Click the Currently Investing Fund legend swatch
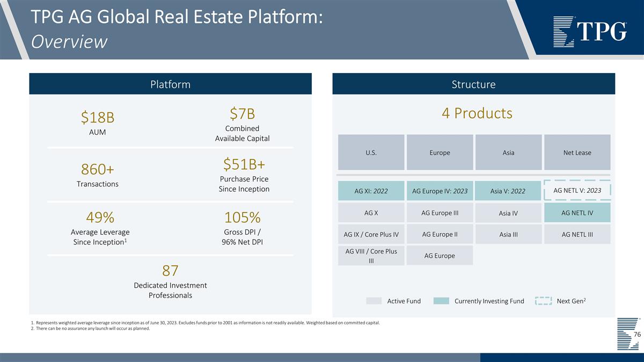 [441, 301]
